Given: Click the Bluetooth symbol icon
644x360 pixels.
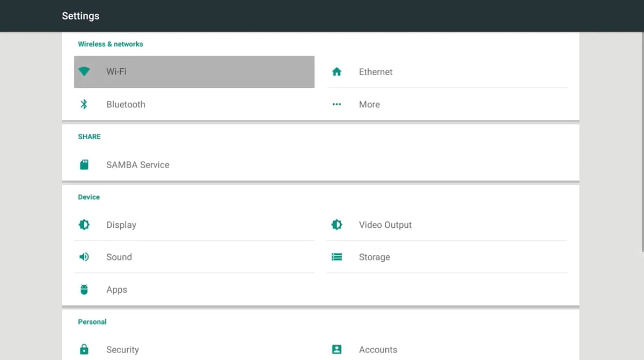Looking at the screenshot, I should [x=84, y=104].
